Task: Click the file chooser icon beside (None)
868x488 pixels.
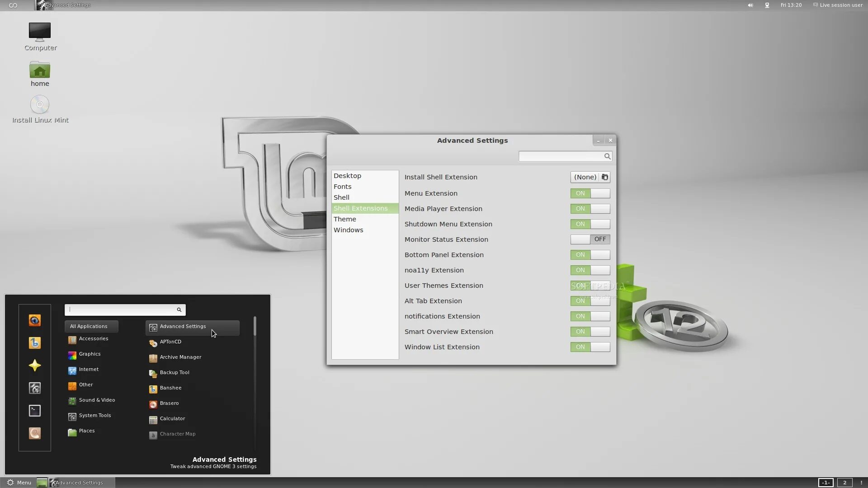Action: pos(604,177)
